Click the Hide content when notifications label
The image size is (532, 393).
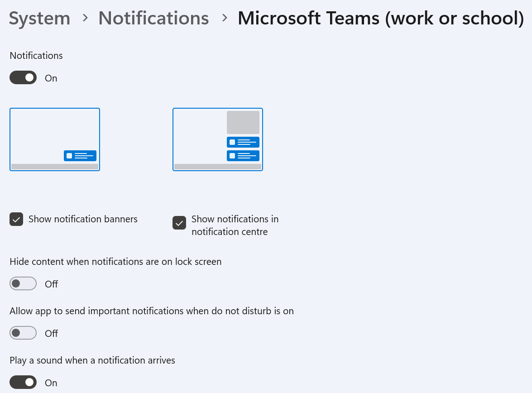tap(116, 262)
